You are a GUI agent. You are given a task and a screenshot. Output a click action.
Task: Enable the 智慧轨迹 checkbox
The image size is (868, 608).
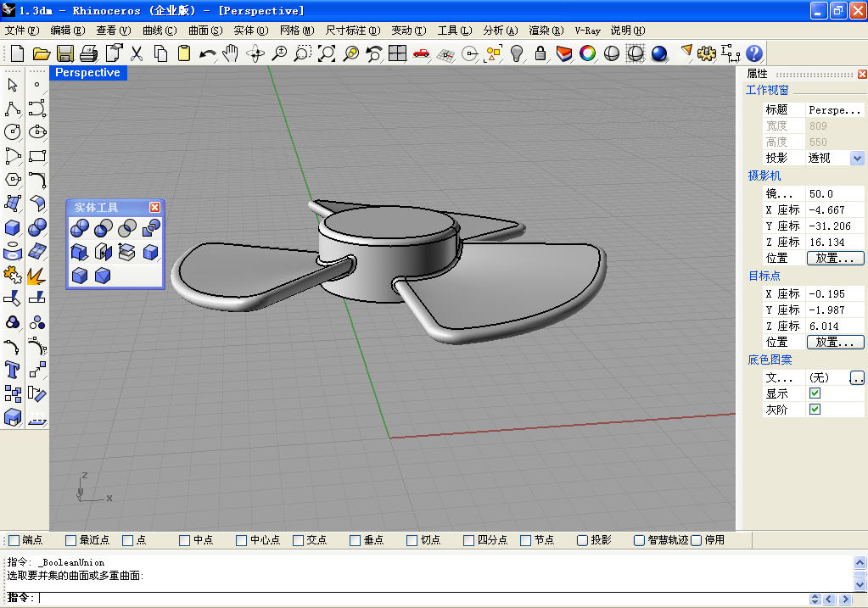tap(639, 540)
